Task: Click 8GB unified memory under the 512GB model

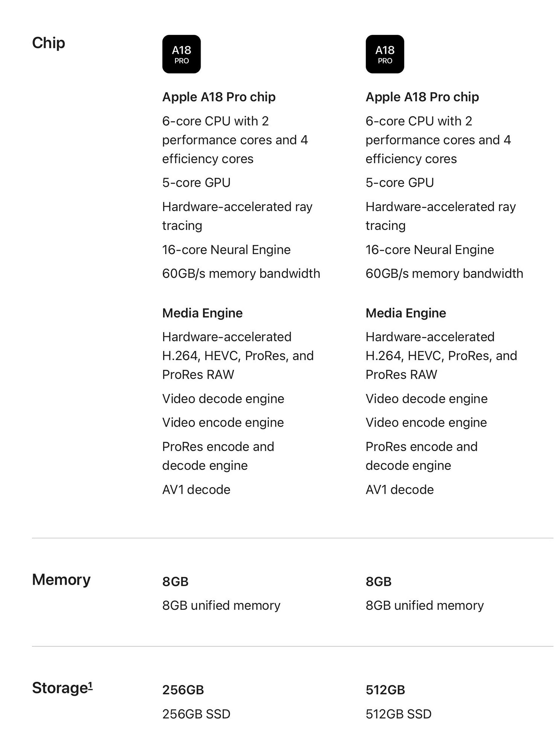Action: pos(425,606)
